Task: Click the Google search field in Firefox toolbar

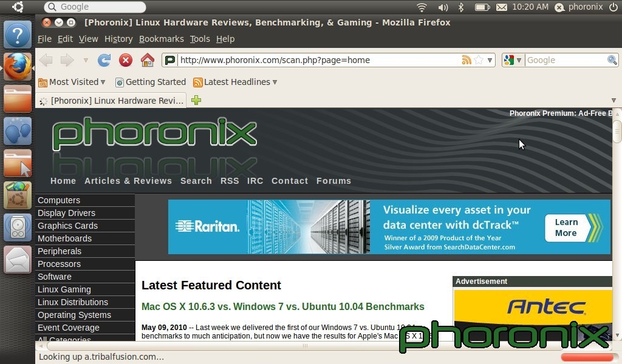Action: pos(566,60)
